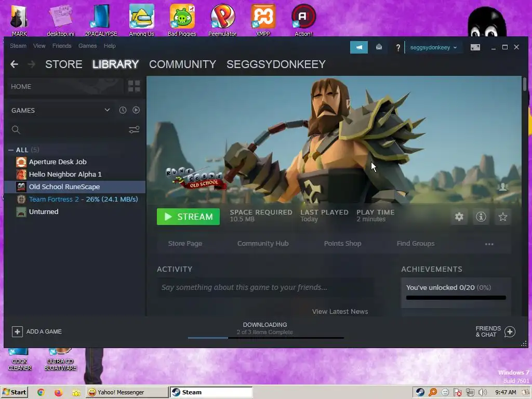Screen dimensions: 532x399
Task: Open the library advanced filter sliders icon
Action: (134, 129)
